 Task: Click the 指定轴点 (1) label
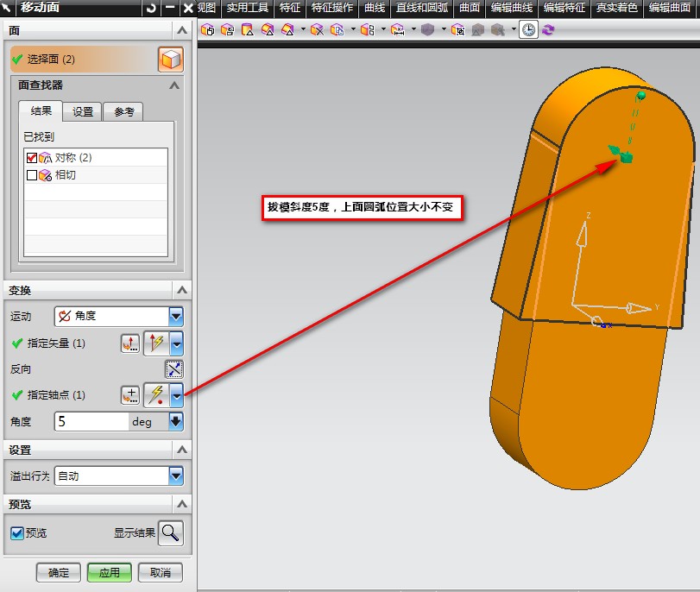click(56, 395)
